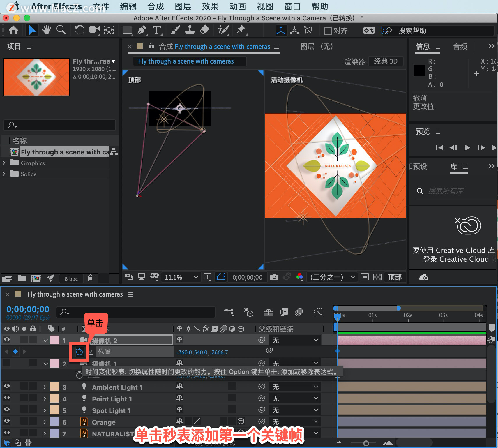Select the Pan Behind anchor point tool
Viewport: 498px width, 448px height.
point(109,30)
